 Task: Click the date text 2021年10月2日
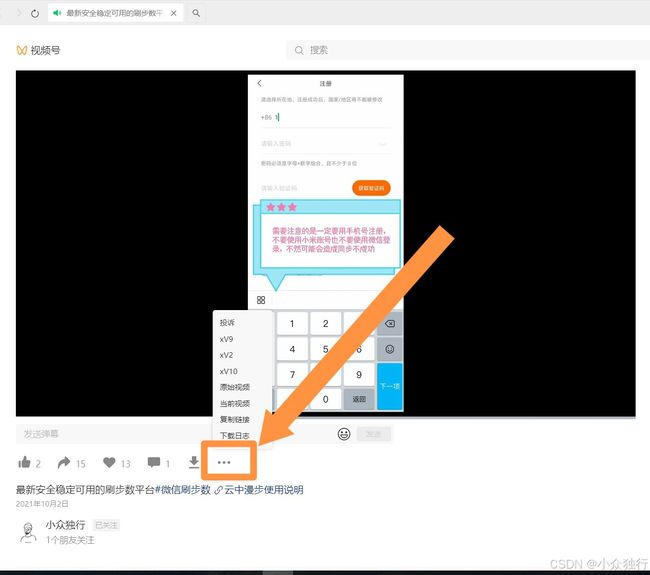[42, 504]
